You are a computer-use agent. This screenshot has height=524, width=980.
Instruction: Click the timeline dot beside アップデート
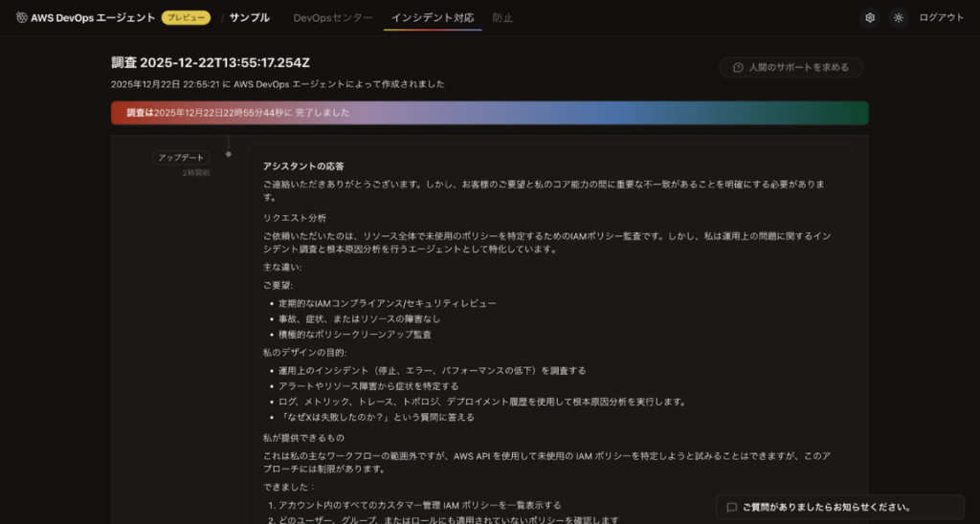click(228, 154)
